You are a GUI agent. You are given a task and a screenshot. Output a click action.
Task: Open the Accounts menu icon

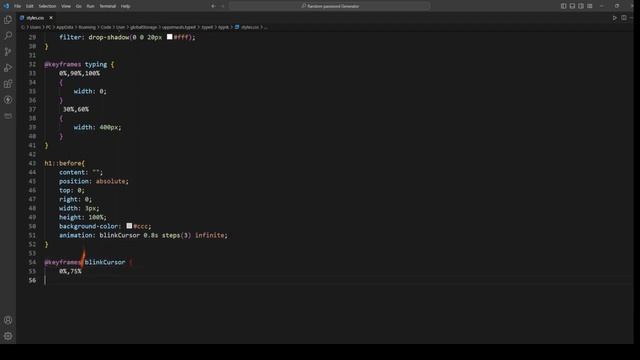tap(8, 320)
